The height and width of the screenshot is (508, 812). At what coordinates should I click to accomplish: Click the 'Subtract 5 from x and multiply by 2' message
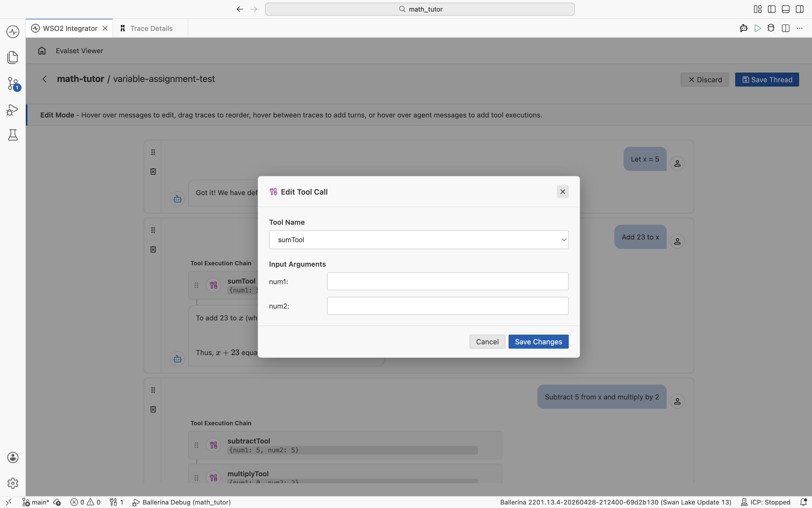click(x=602, y=397)
